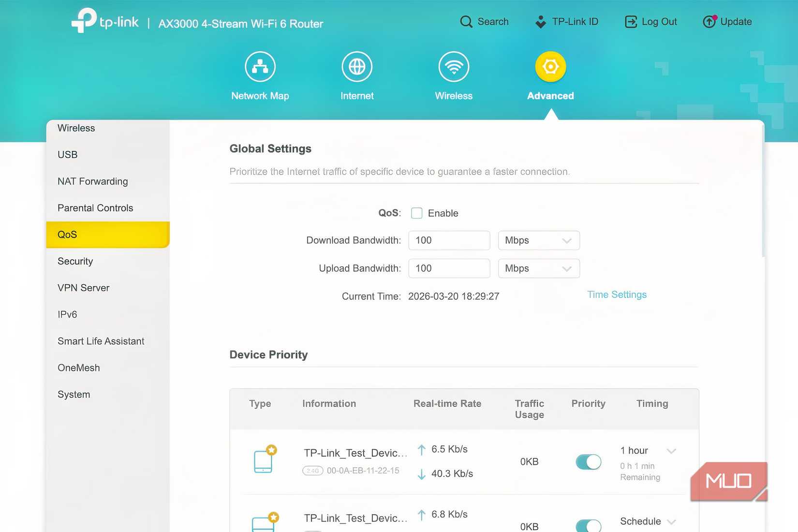Click current time 2026-03-20 18:29:27
This screenshot has height=532, width=798.
454,296
